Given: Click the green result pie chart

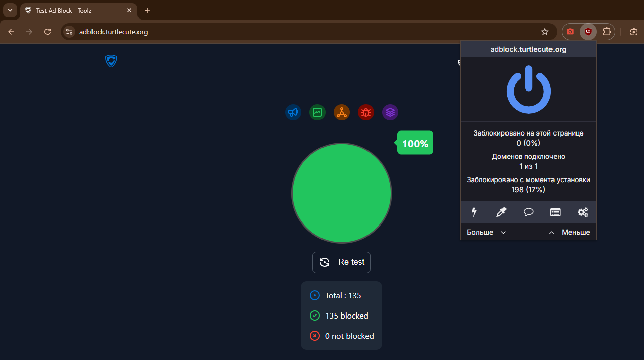Looking at the screenshot, I should (x=342, y=193).
